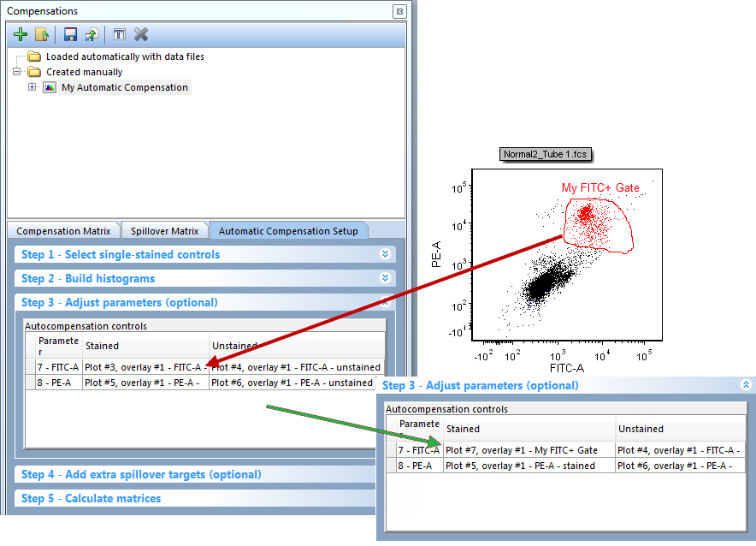Click the My Automatic Compensation histogram icon
756x546 pixels.
50,87
